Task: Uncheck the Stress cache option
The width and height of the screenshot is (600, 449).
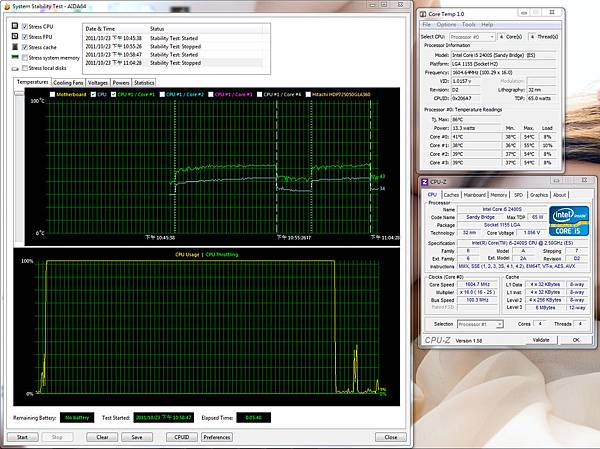Action: click(x=25, y=47)
